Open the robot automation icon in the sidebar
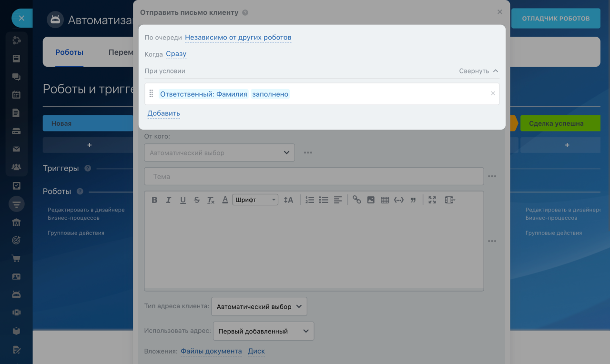The height and width of the screenshot is (364, 610). (x=16, y=294)
